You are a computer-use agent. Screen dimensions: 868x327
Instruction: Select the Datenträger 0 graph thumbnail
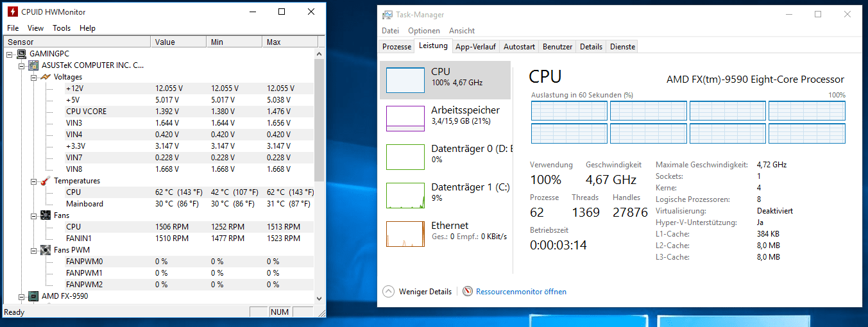(x=405, y=157)
